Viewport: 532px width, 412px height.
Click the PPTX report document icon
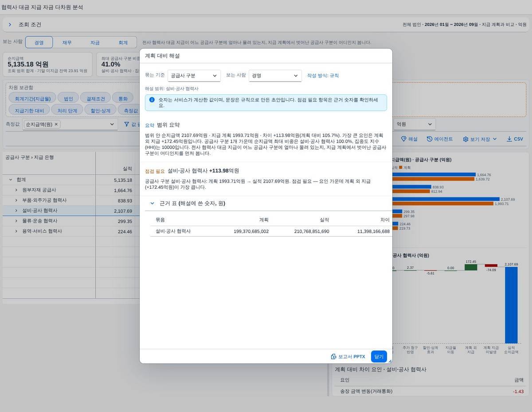(334, 357)
